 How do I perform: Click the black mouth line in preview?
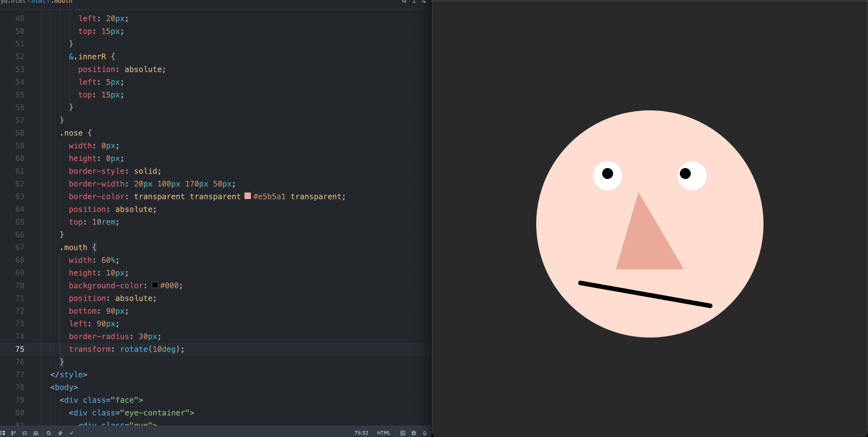pyautogui.click(x=645, y=294)
